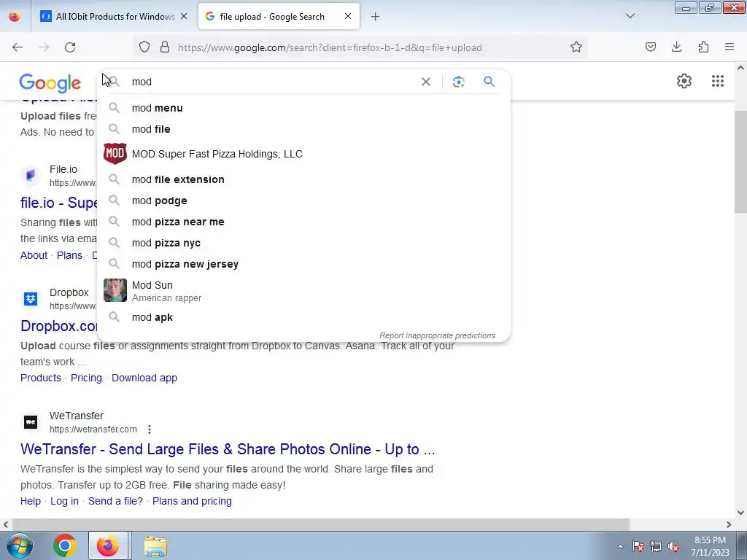Viewport: 747px width, 560px height.
Task: Clear the Google search box text
Action: (x=426, y=82)
